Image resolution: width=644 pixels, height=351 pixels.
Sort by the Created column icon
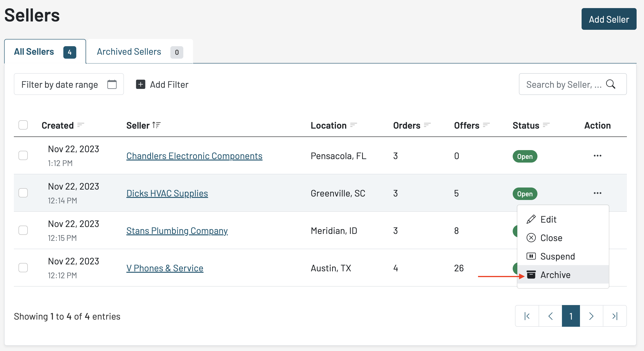[80, 125]
